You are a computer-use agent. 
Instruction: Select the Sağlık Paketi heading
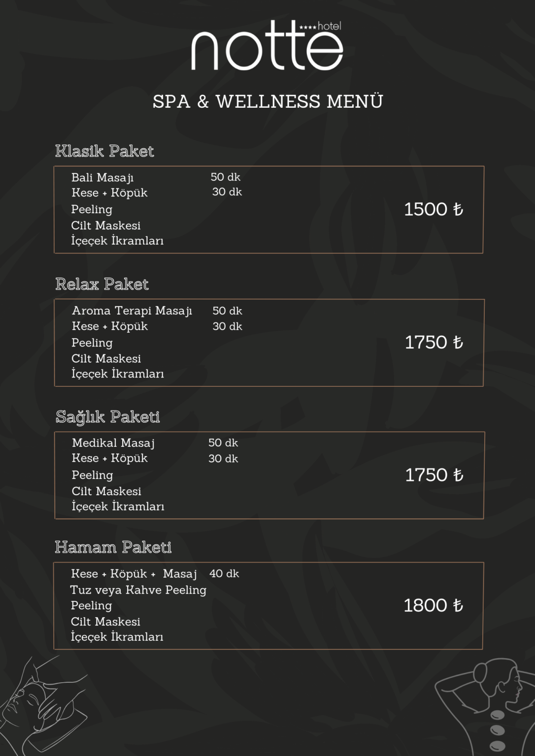[x=108, y=417]
